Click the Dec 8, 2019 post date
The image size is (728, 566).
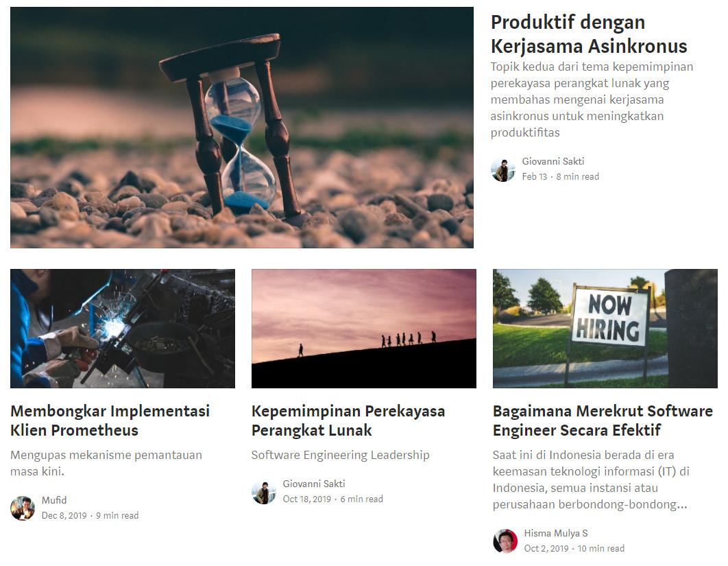click(64, 515)
